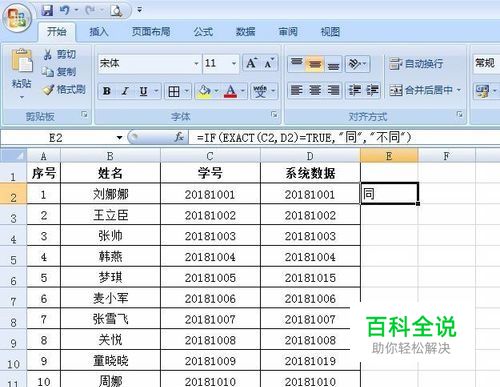Expand fill color dropdown arrow
The image size is (500, 387).
coord(216,91)
